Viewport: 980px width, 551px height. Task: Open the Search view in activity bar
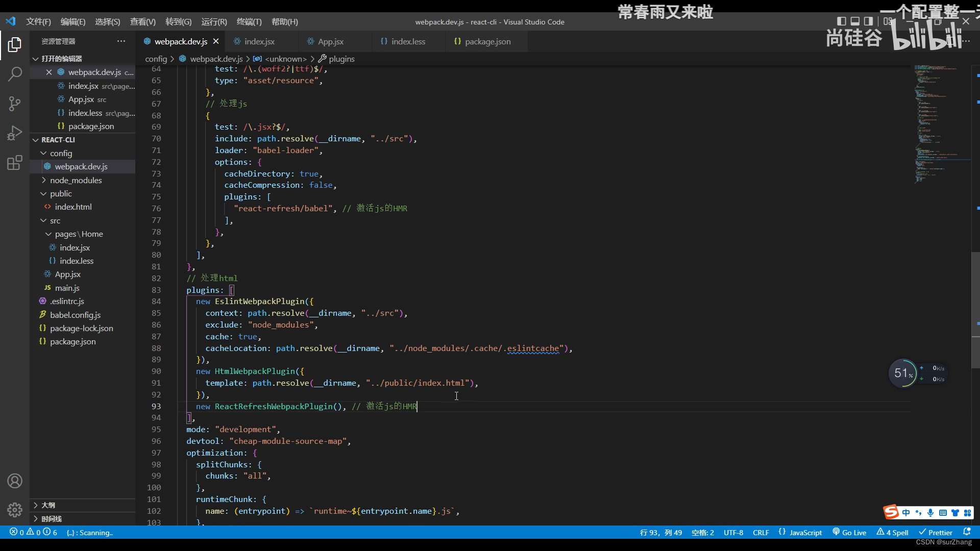point(15,74)
